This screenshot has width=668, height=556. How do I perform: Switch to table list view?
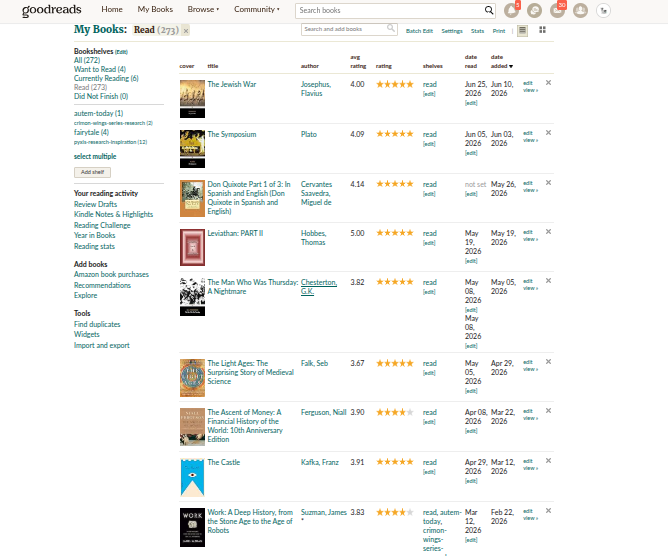click(522, 31)
